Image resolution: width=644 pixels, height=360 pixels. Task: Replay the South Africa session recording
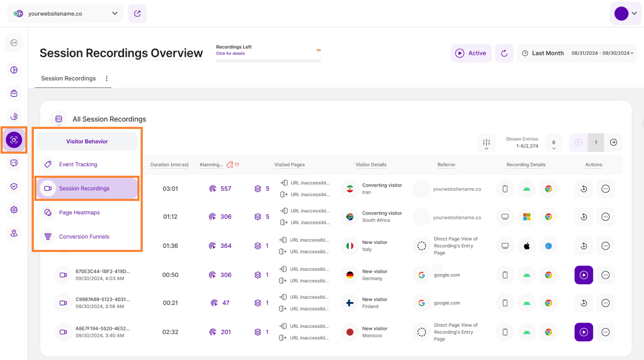(x=583, y=217)
